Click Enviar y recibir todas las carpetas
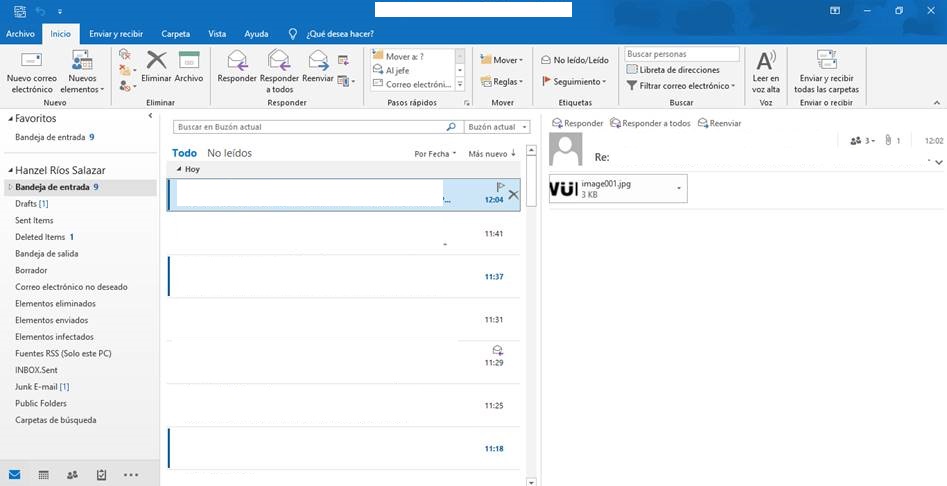 826,62
